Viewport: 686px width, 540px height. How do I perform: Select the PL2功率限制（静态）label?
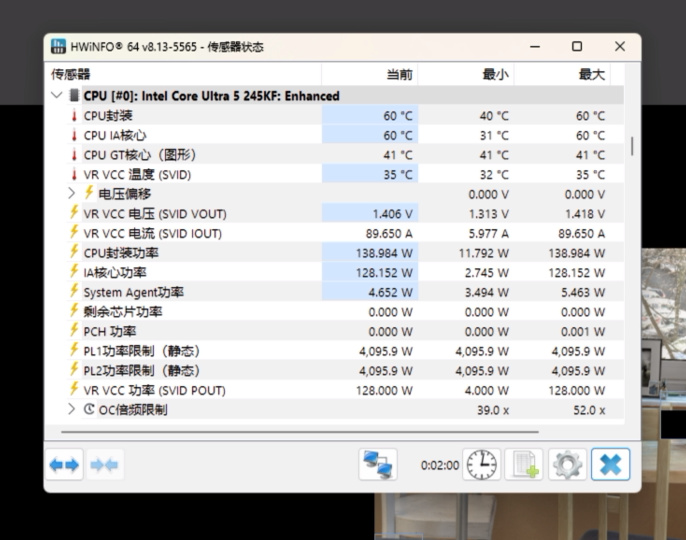coord(142,371)
